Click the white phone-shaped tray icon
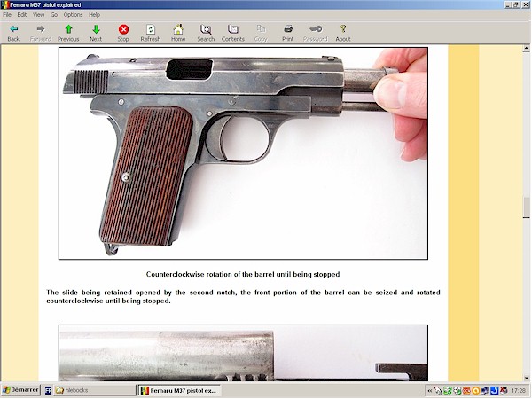 click(438, 391)
